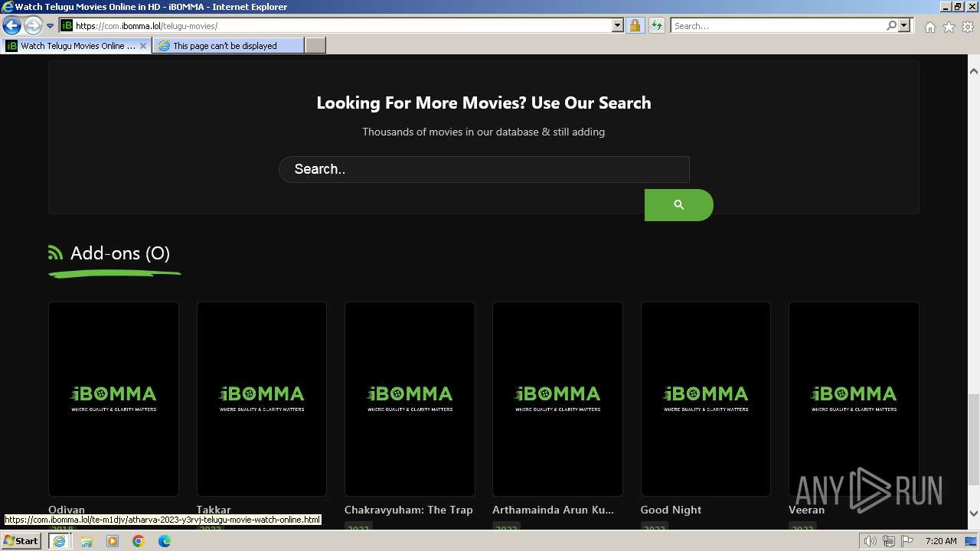This screenshot has height=551, width=980.
Task: Open a new blank tab
Action: click(315, 46)
